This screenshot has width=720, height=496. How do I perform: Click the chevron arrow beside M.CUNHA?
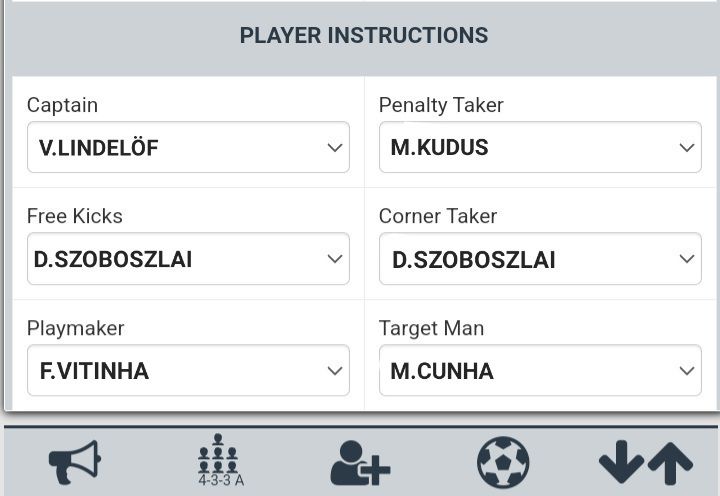687,371
